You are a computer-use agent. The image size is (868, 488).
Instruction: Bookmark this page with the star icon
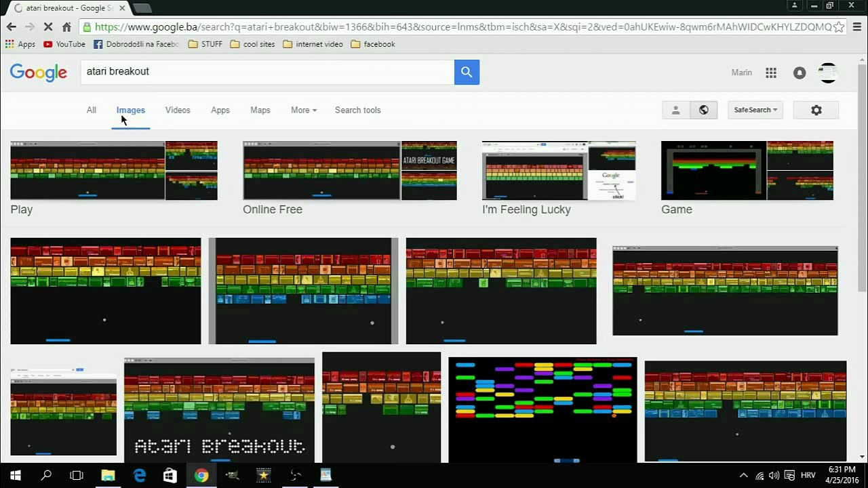coord(839,27)
